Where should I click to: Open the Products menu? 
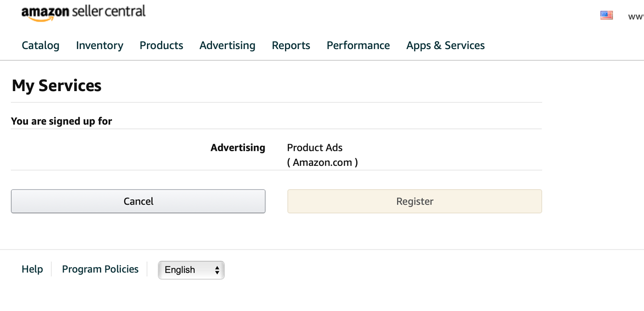(161, 45)
